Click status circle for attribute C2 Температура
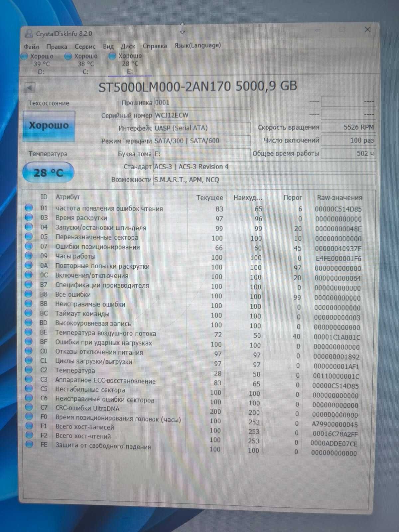Viewport: 399px width, 532px height. [x=29, y=370]
